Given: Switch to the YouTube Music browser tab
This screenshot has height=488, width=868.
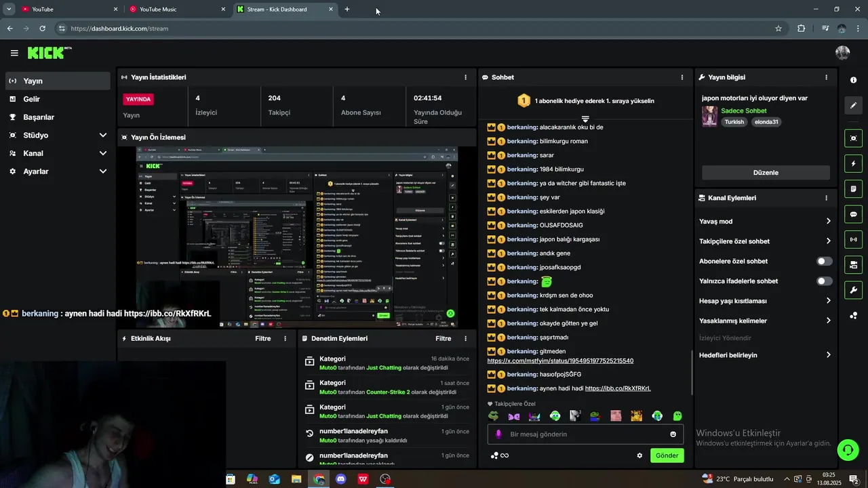Looking at the screenshot, I should [178, 9].
